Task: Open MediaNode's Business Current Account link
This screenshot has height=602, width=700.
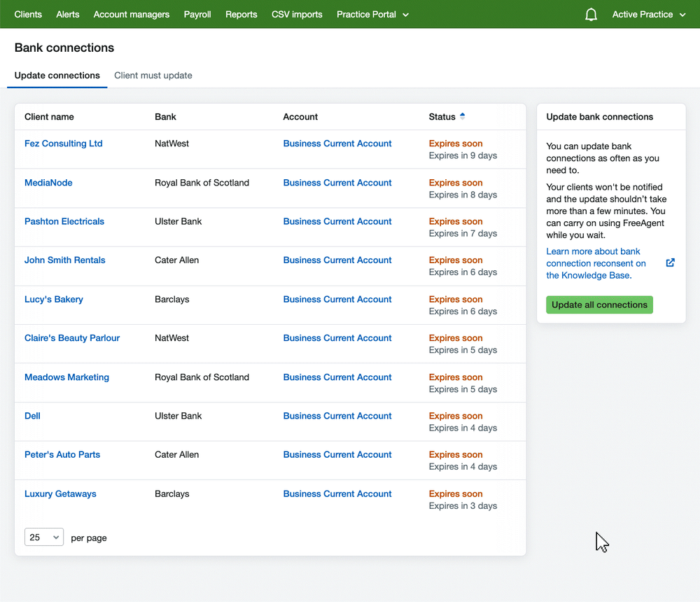Action: point(337,183)
